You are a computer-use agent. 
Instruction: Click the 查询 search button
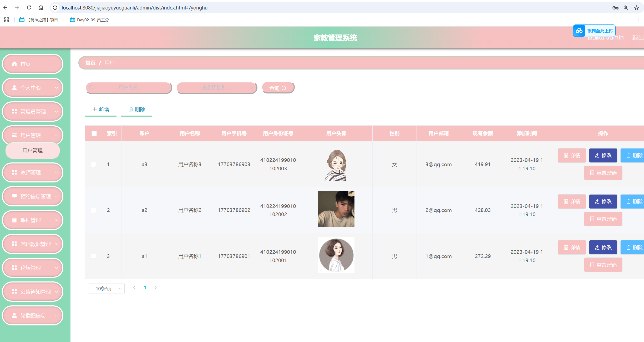click(x=278, y=88)
